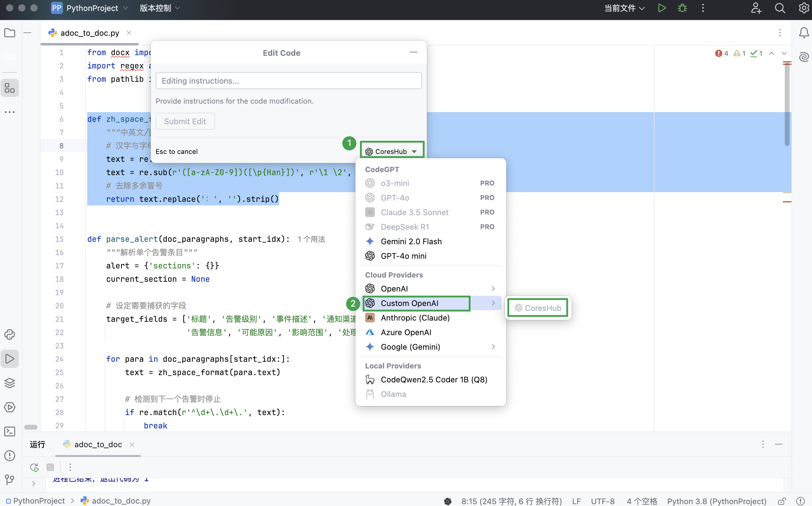
Task: Open 当前文件 run configuration dropdown
Action: pos(625,8)
